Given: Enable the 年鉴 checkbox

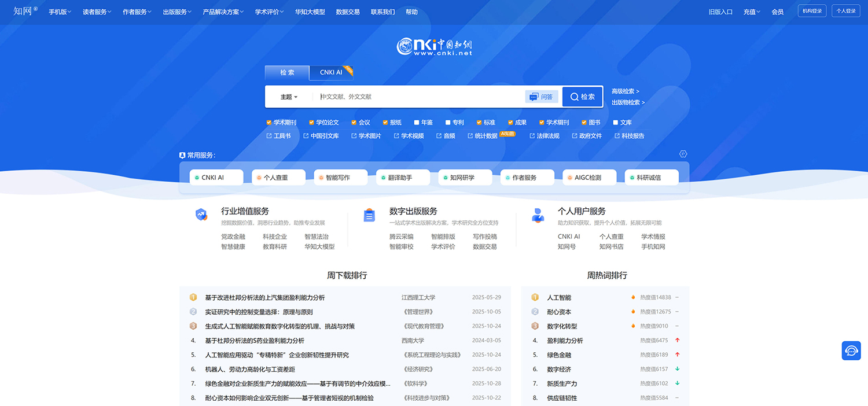Looking at the screenshot, I should [417, 123].
